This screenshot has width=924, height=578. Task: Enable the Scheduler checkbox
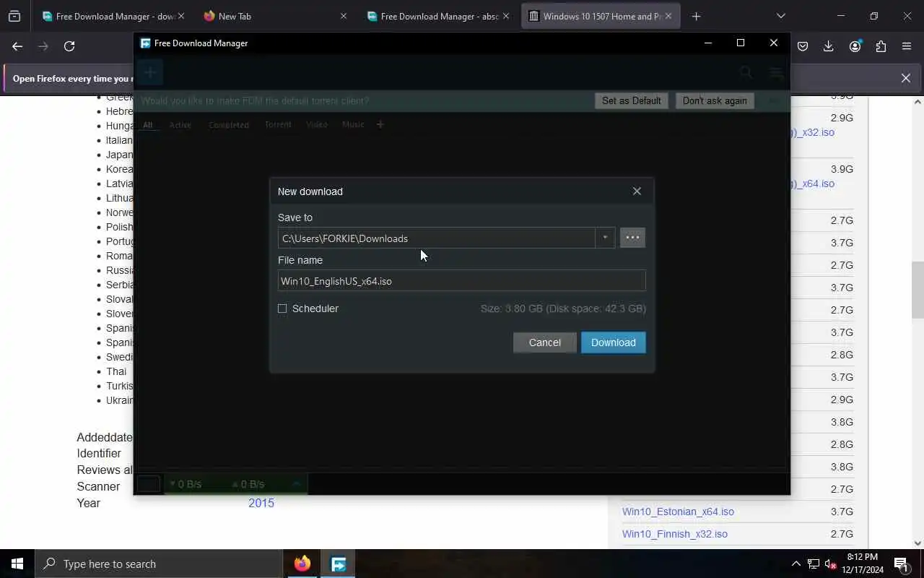[282, 309]
